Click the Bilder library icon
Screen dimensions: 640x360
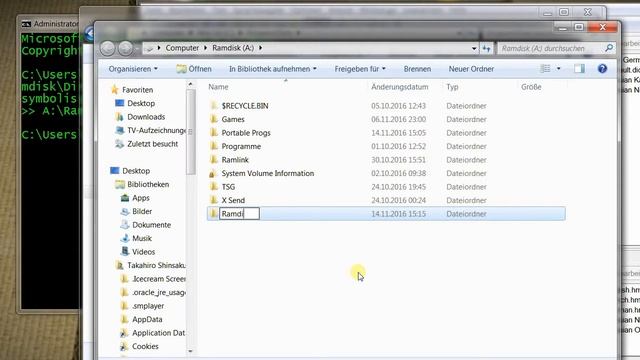pyautogui.click(x=125, y=211)
